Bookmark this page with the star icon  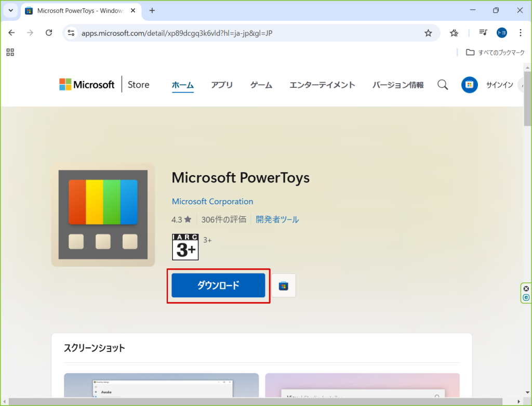point(428,33)
